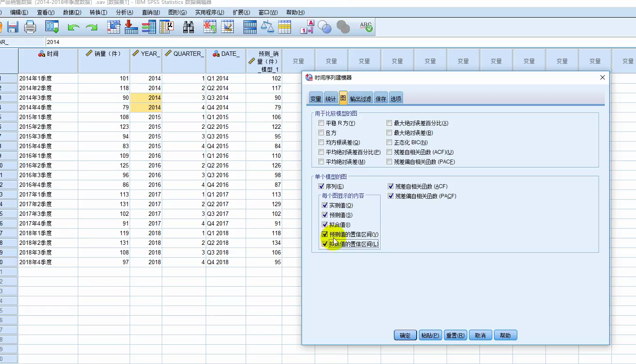Open the Variables info icon
The image size is (636, 364).
149,27
